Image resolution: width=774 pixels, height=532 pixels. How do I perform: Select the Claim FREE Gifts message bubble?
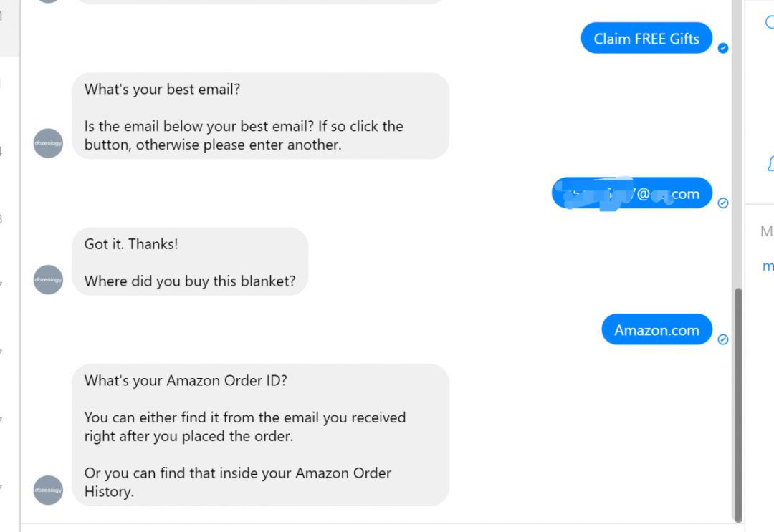click(x=646, y=38)
